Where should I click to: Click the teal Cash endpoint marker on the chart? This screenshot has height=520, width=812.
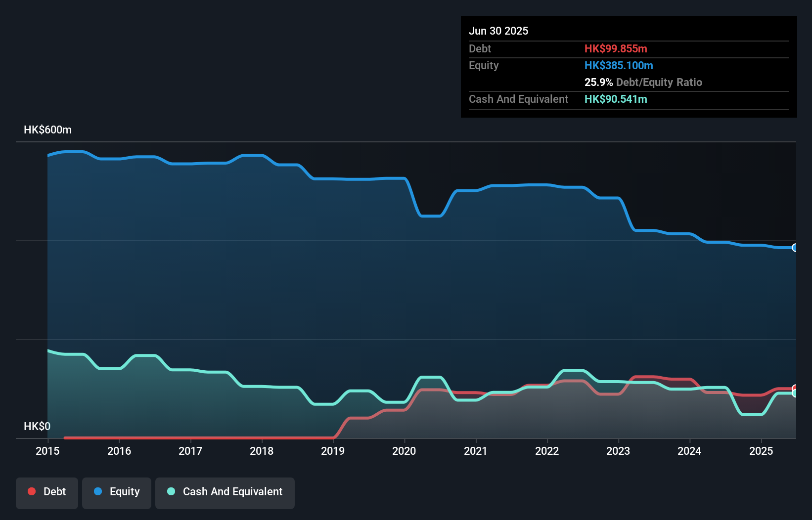(x=794, y=393)
